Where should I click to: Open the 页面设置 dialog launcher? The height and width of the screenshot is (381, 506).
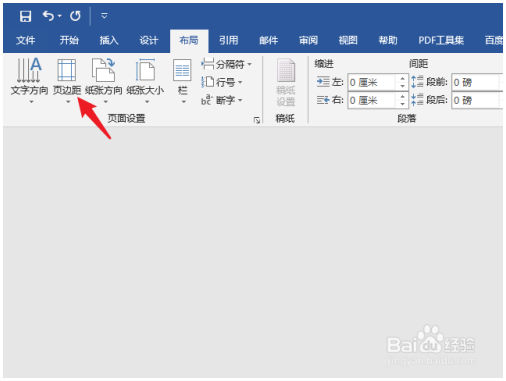[257, 120]
